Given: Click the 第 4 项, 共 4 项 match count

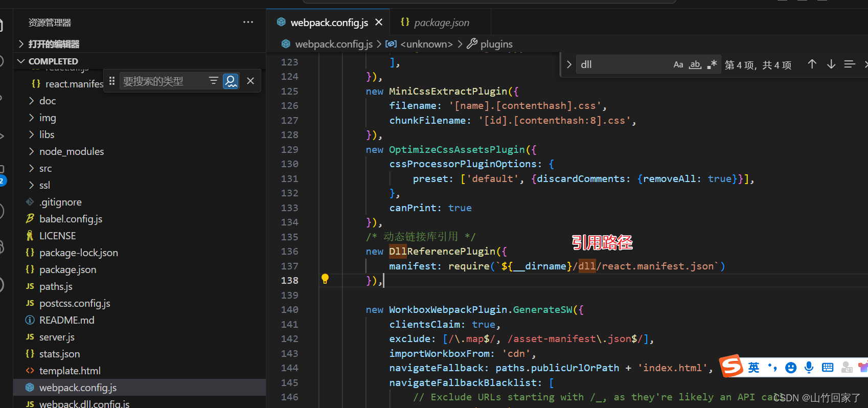Looking at the screenshot, I should pos(758,65).
